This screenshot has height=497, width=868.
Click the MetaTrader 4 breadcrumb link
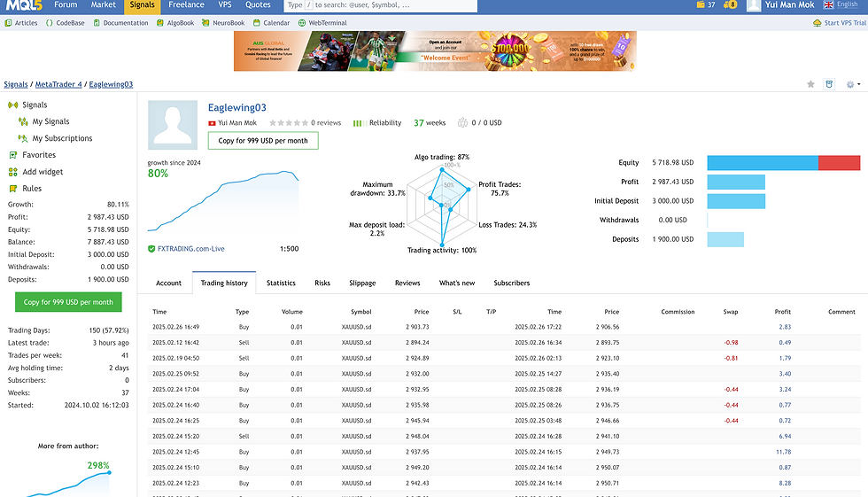(58, 84)
